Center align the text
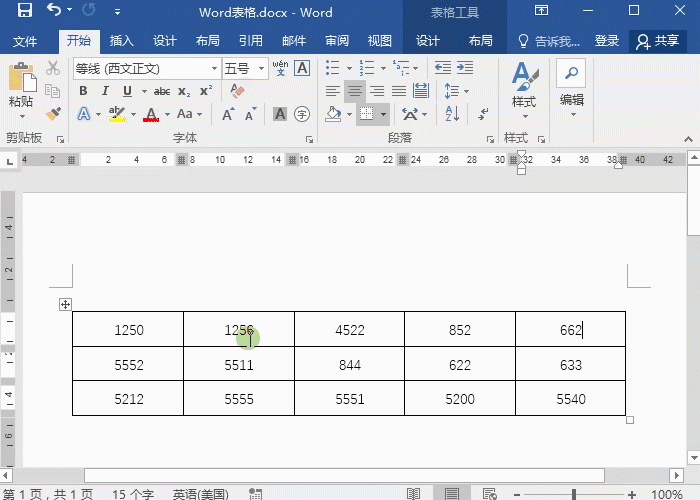 355,91
